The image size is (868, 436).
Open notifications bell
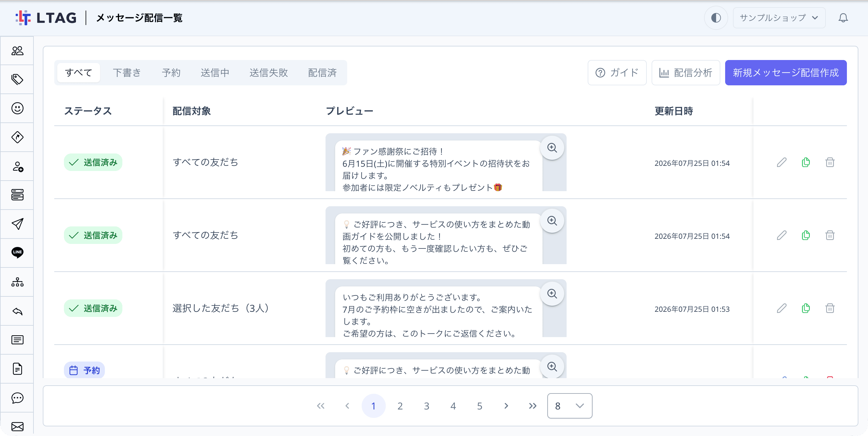843,18
